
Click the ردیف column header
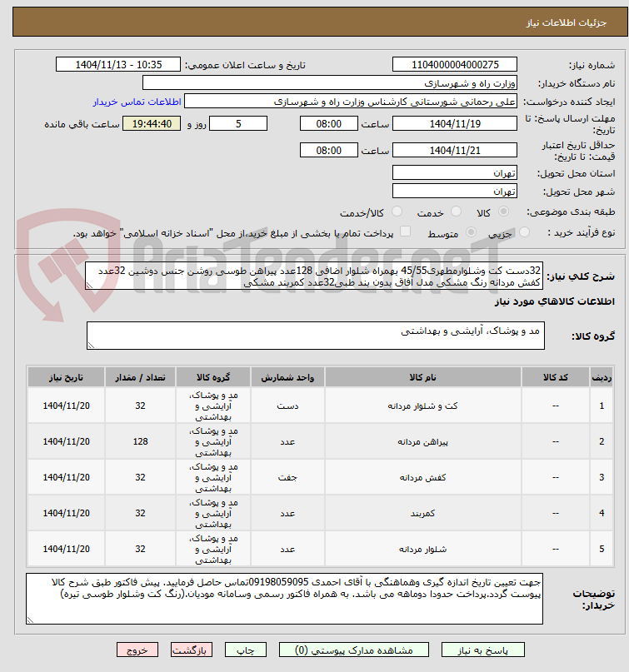click(602, 377)
